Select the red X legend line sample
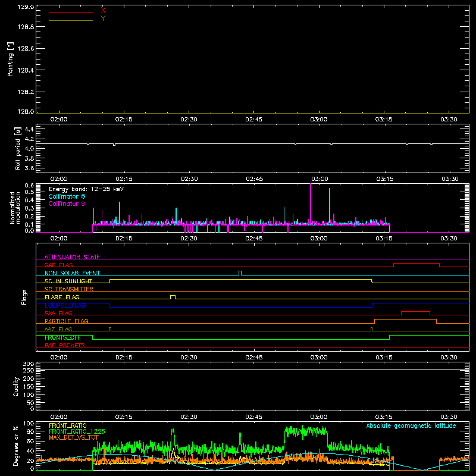476x476 pixels. click(71, 12)
